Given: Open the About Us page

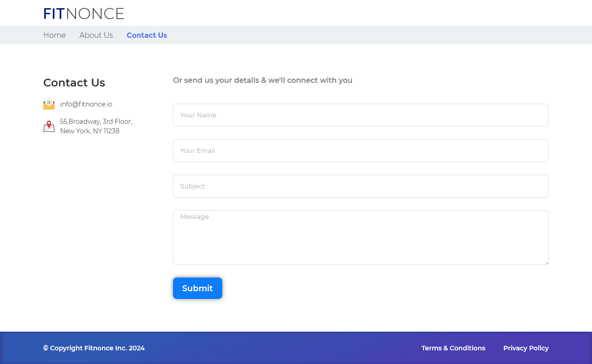Looking at the screenshot, I should (96, 35).
